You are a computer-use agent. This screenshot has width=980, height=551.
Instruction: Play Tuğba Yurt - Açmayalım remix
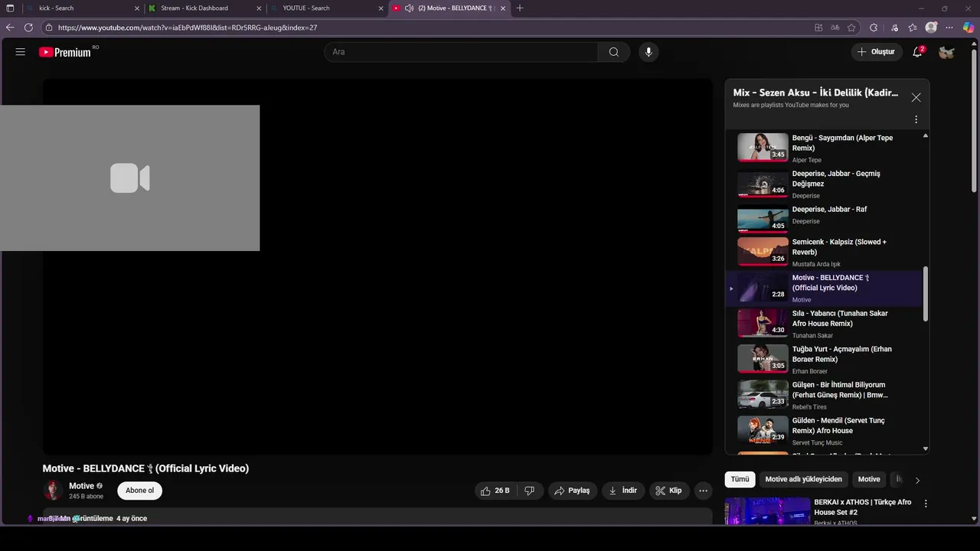825,359
